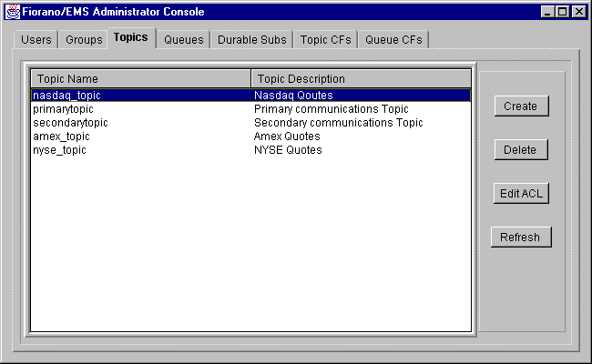Image resolution: width=592 pixels, height=364 pixels.
Task: Go to the Topic CFs tab
Action: [326, 40]
